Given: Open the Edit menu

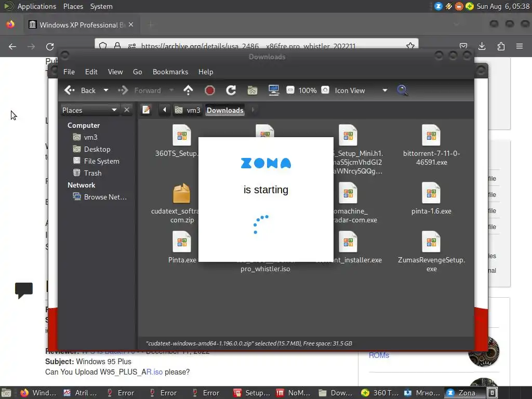Looking at the screenshot, I should (91, 72).
